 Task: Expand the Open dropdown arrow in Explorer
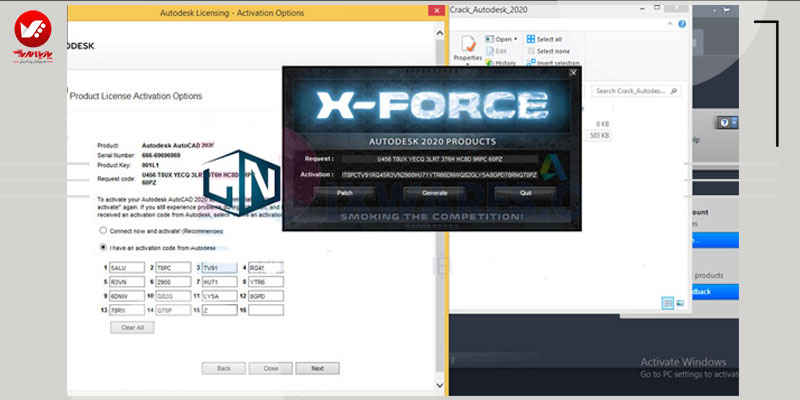(x=516, y=39)
